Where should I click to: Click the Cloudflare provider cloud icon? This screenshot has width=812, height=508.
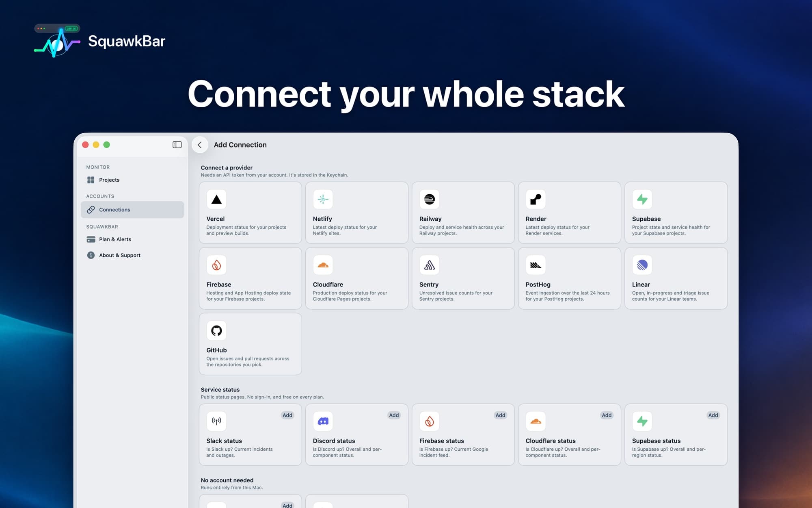point(323,265)
